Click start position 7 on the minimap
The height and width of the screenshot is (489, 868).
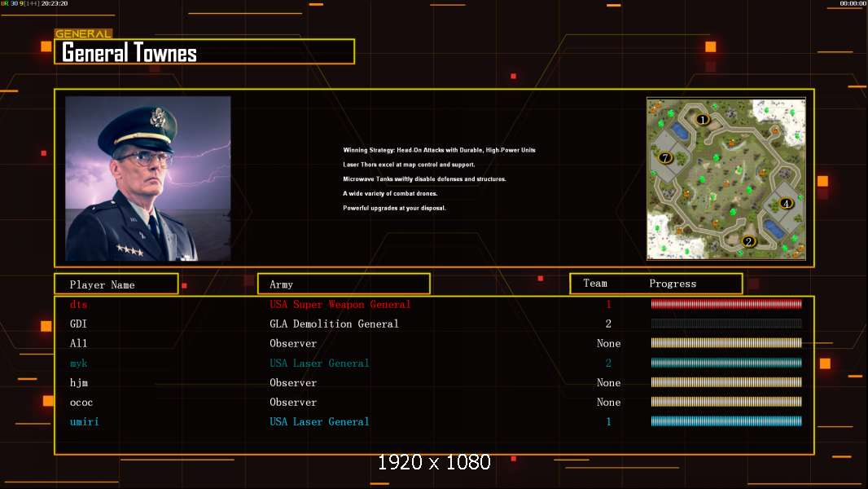pyautogui.click(x=664, y=158)
